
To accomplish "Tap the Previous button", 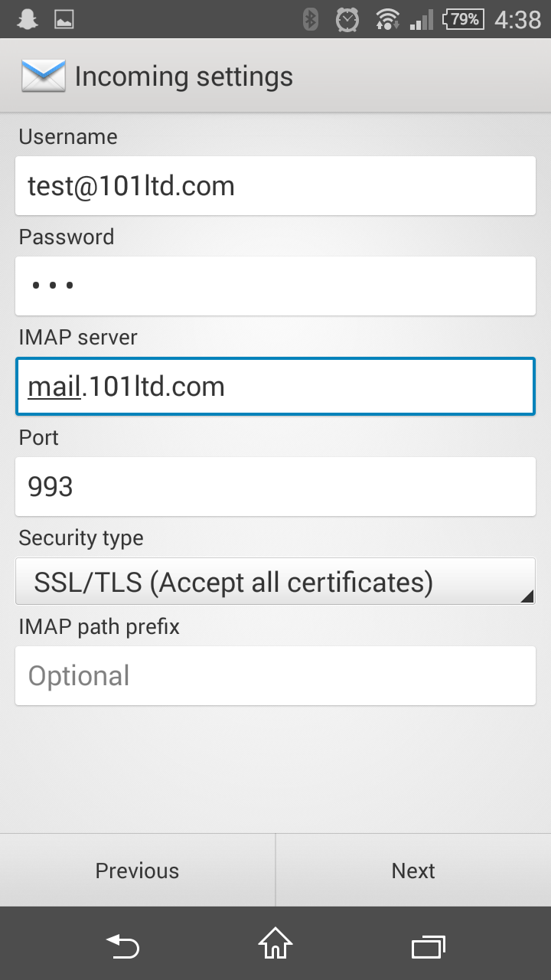I will (x=137, y=871).
